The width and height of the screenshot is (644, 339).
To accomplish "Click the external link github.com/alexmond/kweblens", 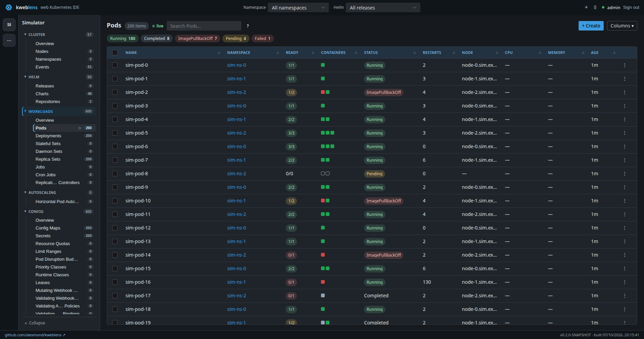I will 35,335.
